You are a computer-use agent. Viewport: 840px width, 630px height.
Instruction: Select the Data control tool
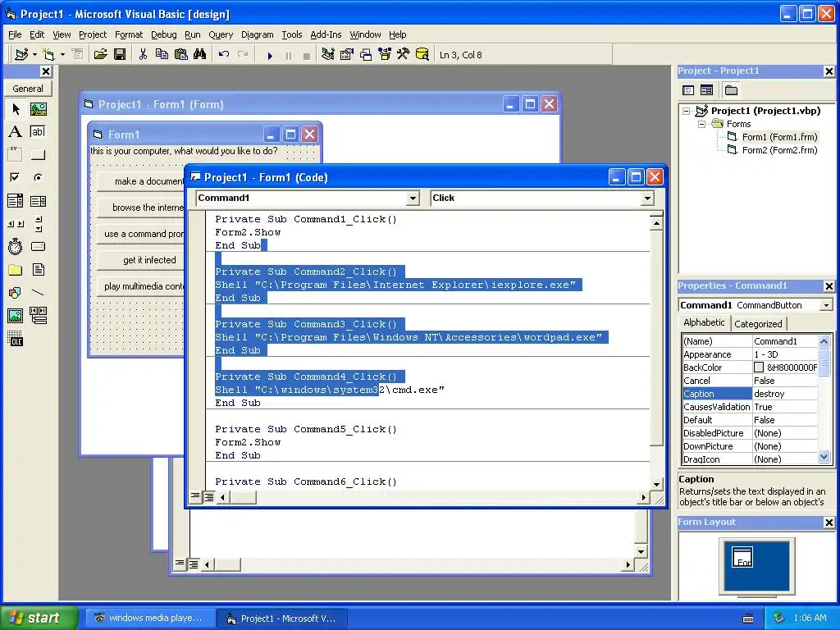(x=38, y=316)
